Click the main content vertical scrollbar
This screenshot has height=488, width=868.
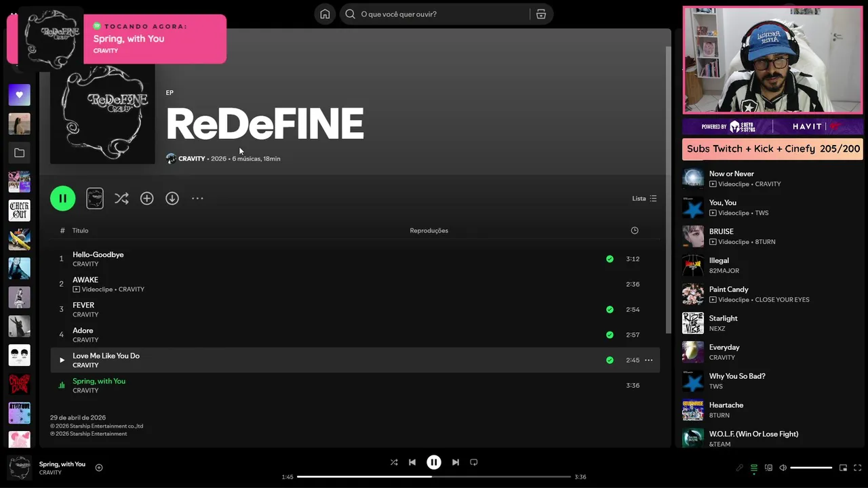coord(669,190)
